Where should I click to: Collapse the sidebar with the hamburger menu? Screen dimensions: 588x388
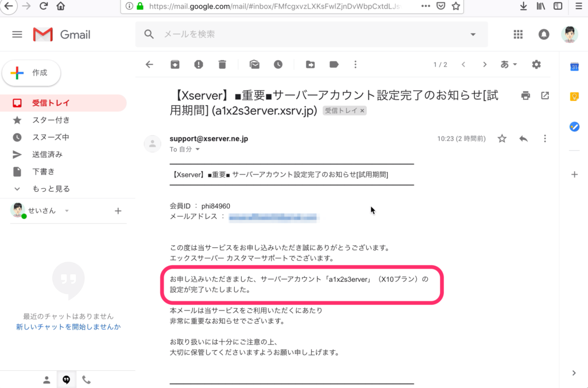pyautogui.click(x=17, y=34)
